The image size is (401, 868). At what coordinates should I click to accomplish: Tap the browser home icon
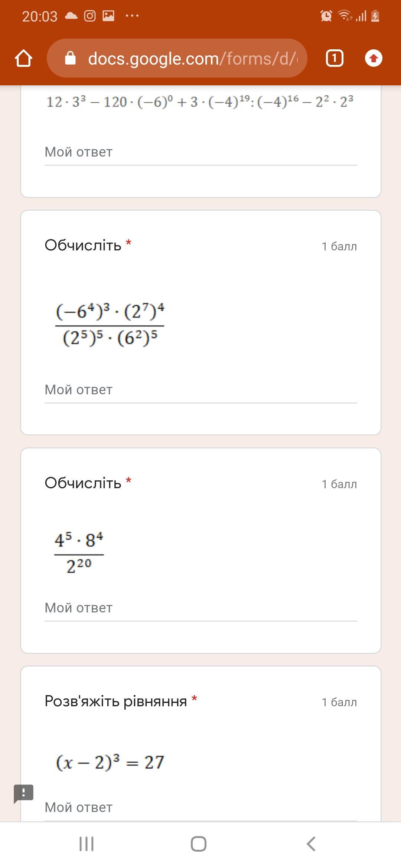[x=23, y=59]
